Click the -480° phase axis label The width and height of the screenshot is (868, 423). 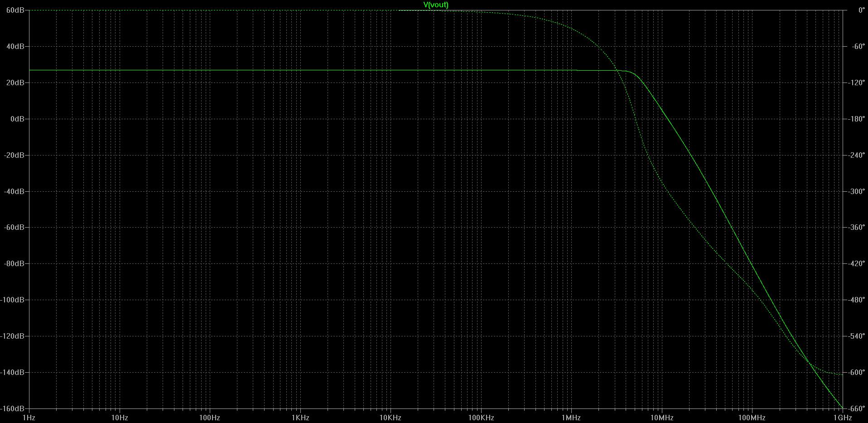[856, 300]
